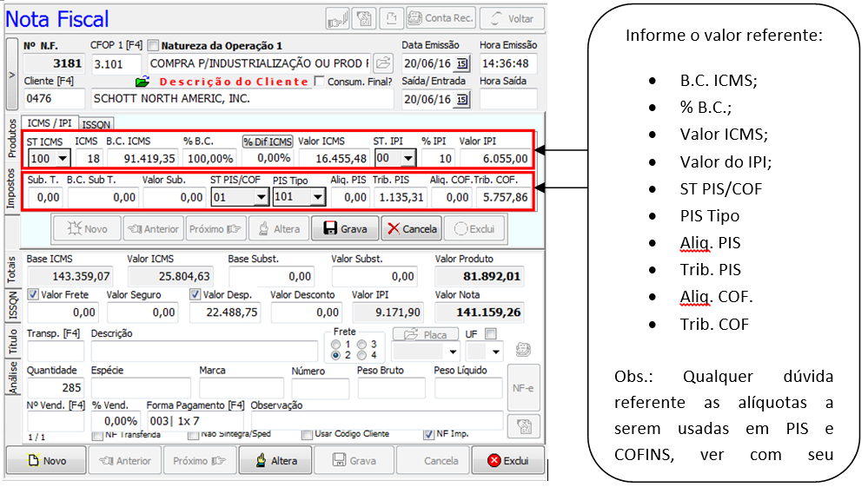The width and height of the screenshot is (868, 487).
Task: Open the PIS Tipo dropdown
Action: click(317, 198)
